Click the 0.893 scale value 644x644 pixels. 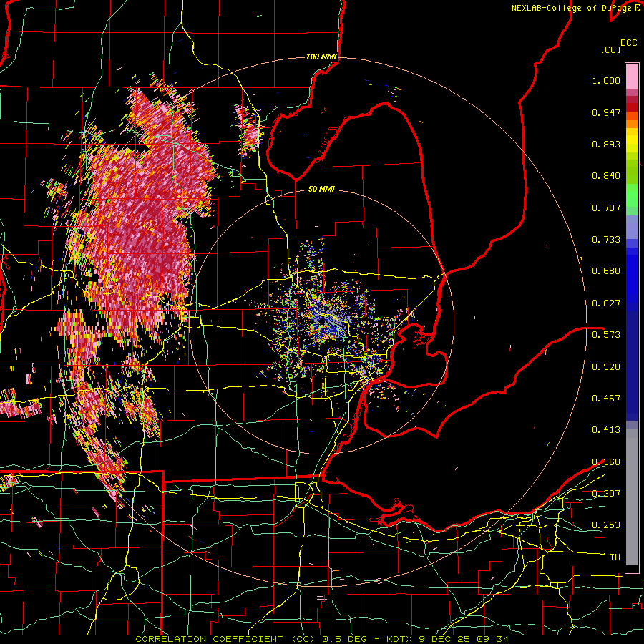tap(606, 144)
